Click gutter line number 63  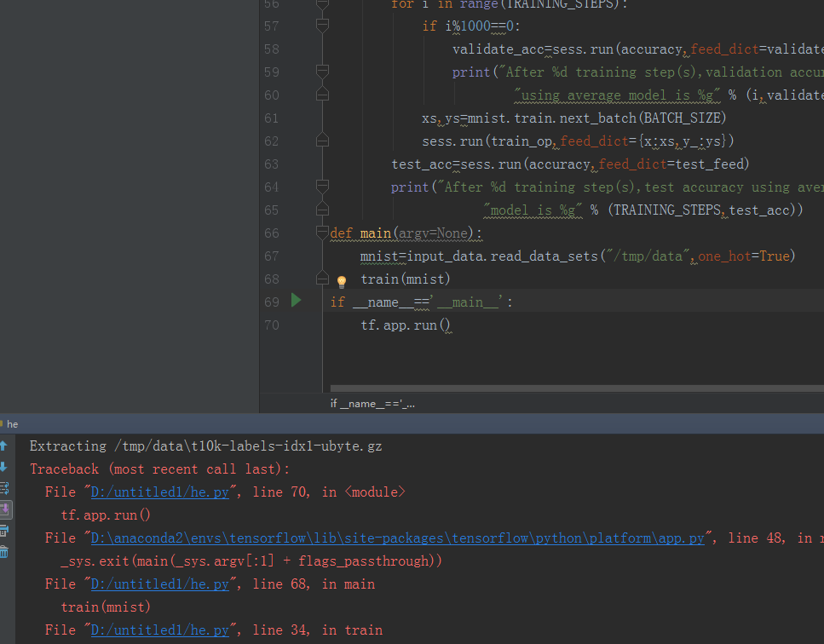(x=272, y=164)
